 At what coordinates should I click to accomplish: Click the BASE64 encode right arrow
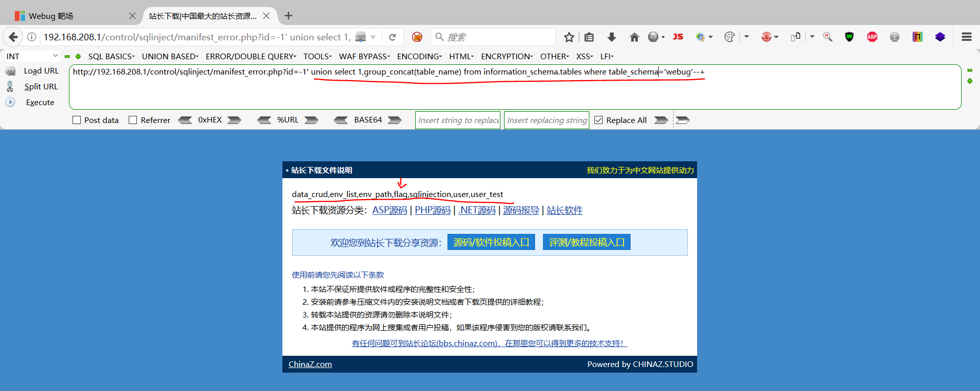click(x=395, y=120)
